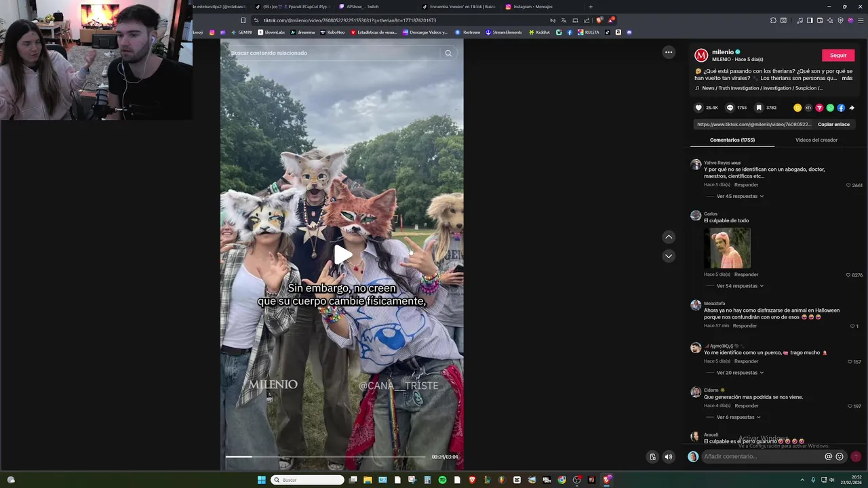Screen dimensions: 868x488
Task: Open the ElevenLabs bookmark
Action: (x=271, y=33)
